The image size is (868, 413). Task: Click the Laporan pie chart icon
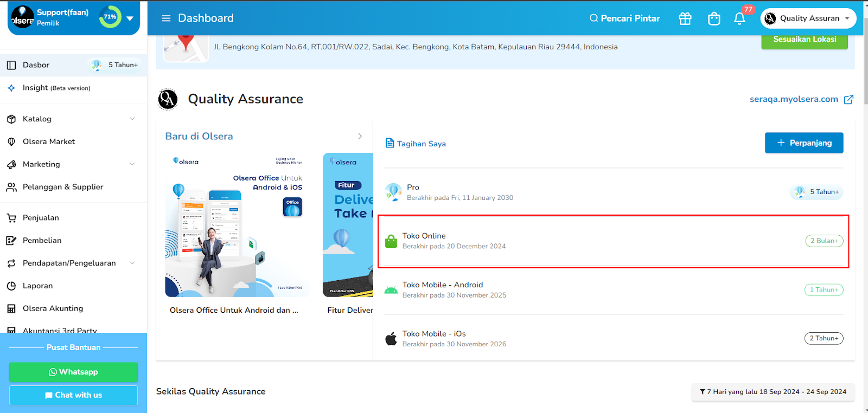click(x=11, y=286)
